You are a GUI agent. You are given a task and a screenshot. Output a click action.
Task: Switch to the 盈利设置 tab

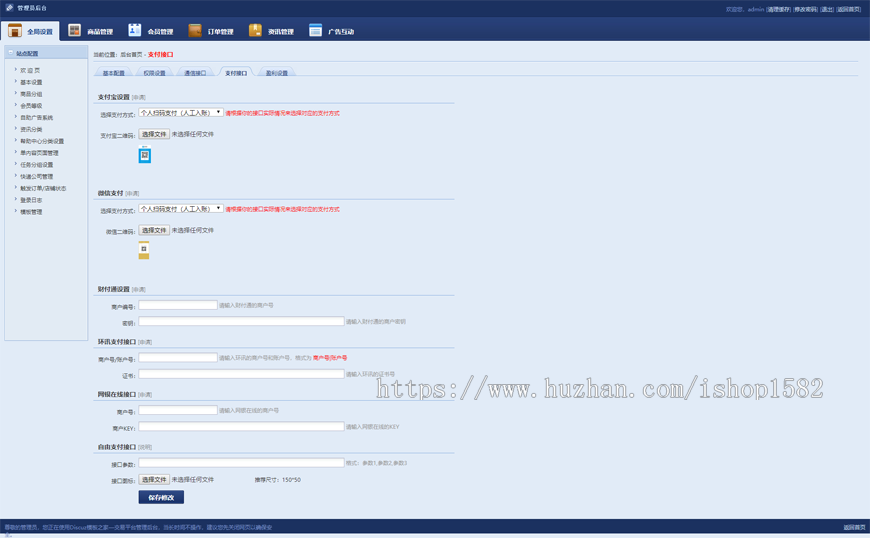[x=276, y=73]
